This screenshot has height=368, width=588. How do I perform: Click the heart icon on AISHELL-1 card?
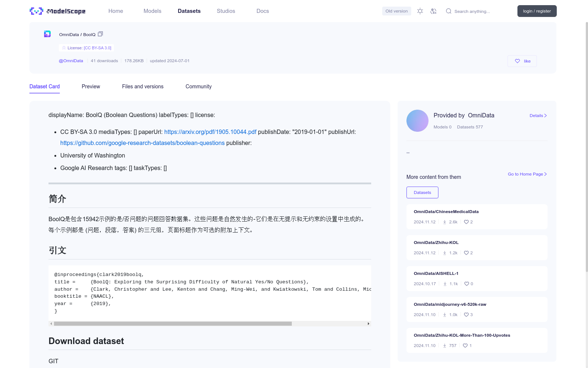(x=467, y=284)
